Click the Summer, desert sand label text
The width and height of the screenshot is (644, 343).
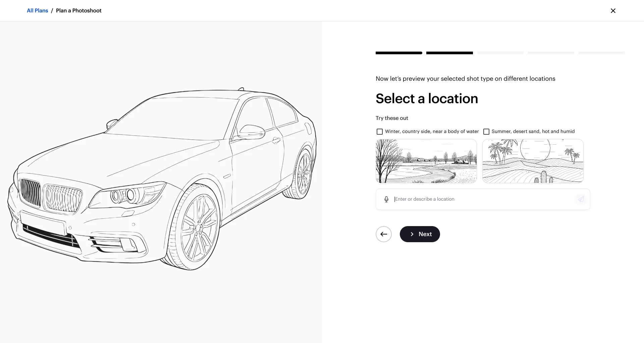point(533,132)
